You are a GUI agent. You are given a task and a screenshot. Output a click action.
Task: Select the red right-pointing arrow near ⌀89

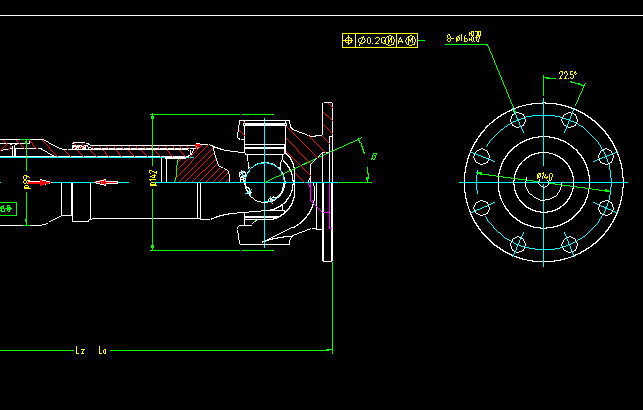coord(42,182)
